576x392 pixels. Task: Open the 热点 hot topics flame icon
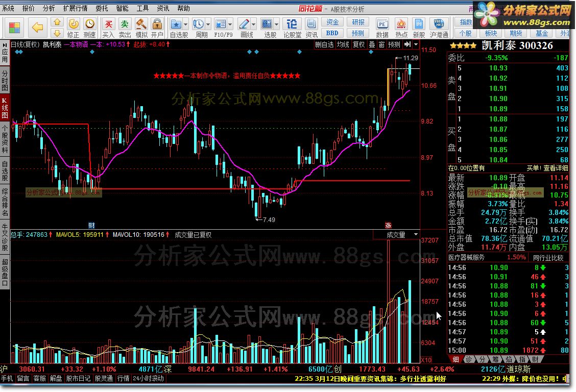[x=401, y=28]
